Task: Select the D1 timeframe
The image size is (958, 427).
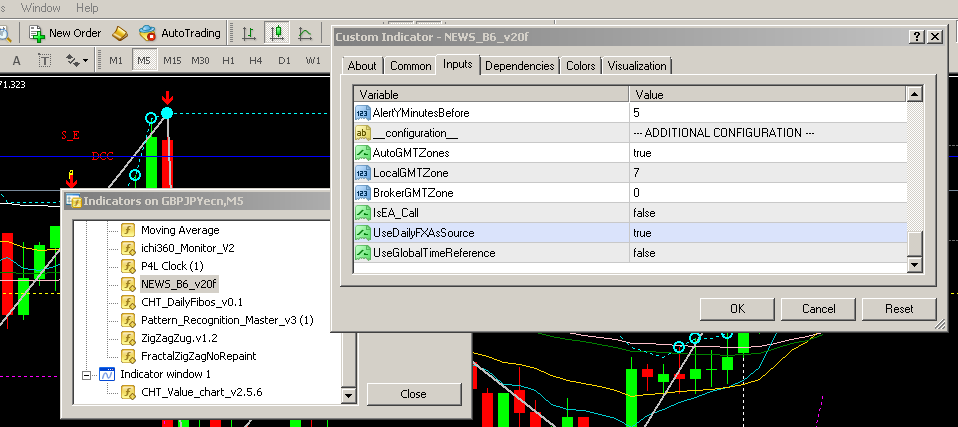Action: pos(284,60)
